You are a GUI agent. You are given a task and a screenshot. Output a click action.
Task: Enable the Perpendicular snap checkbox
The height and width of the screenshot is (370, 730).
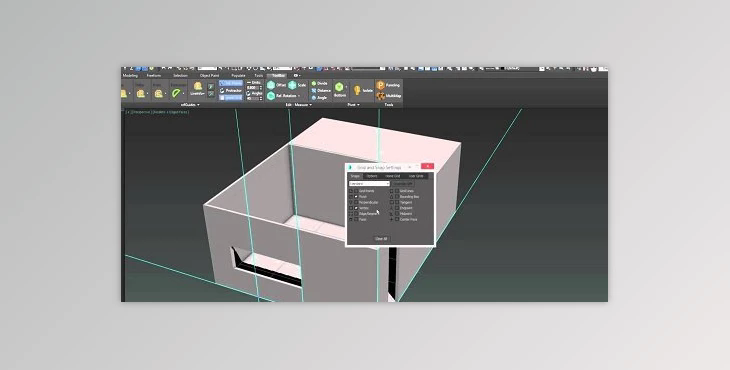356,202
